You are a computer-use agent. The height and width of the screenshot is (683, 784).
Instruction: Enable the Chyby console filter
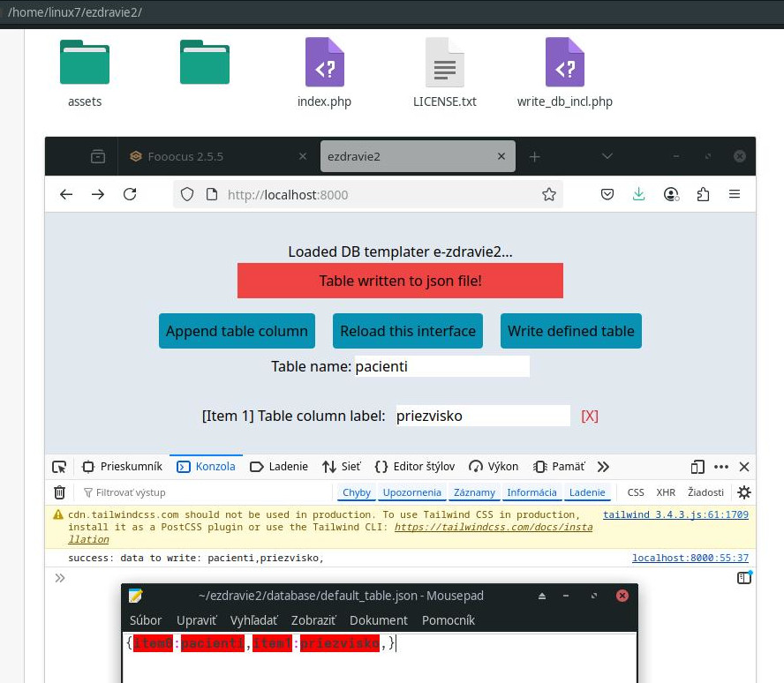tap(356, 492)
